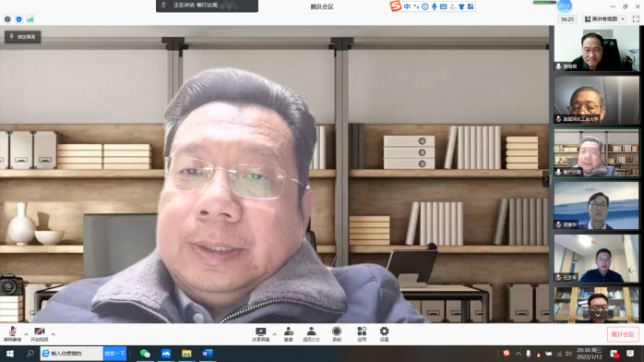Switch to Tencent Meeting on the taskbar

166,354
